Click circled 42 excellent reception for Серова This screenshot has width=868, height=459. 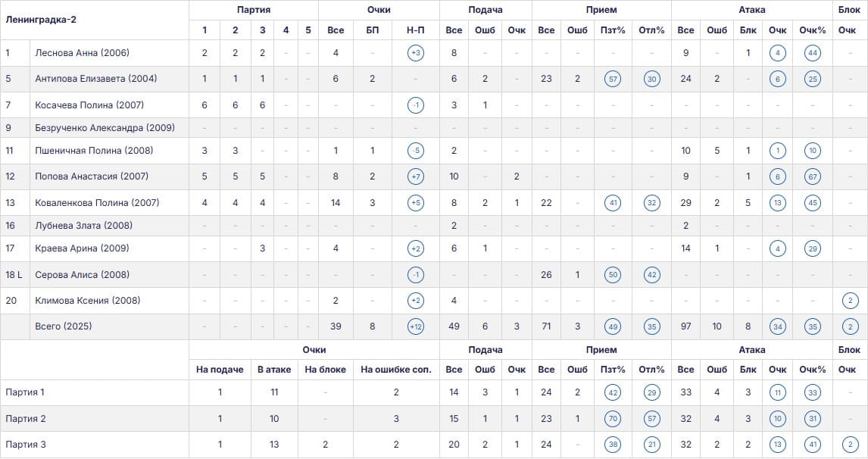(652, 275)
